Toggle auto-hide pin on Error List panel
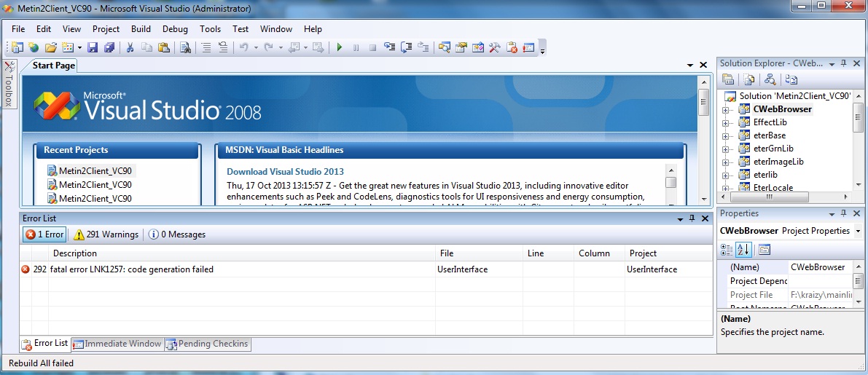Screen dimensions: 868x375 692,218
